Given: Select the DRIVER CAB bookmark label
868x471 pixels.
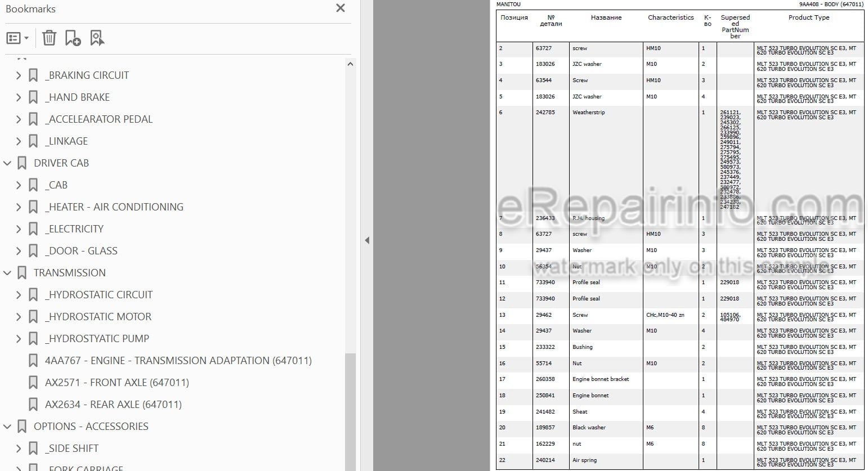Looking at the screenshot, I should 61,163.
